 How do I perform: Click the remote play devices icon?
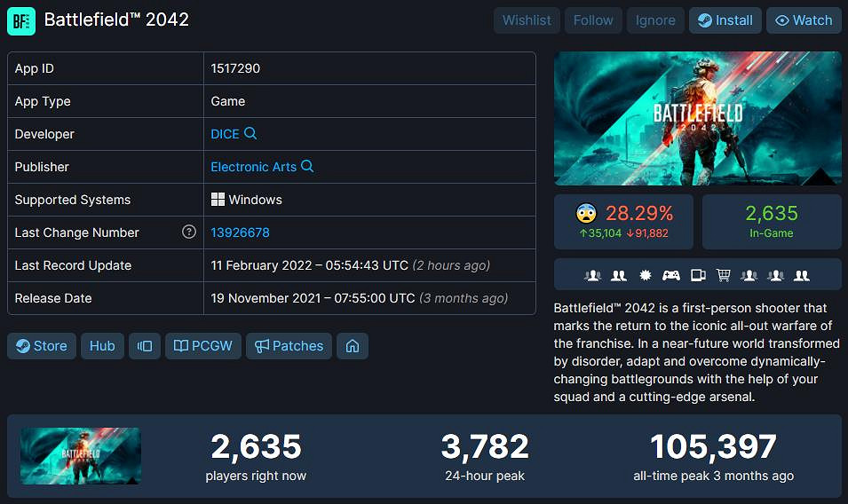point(698,275)
